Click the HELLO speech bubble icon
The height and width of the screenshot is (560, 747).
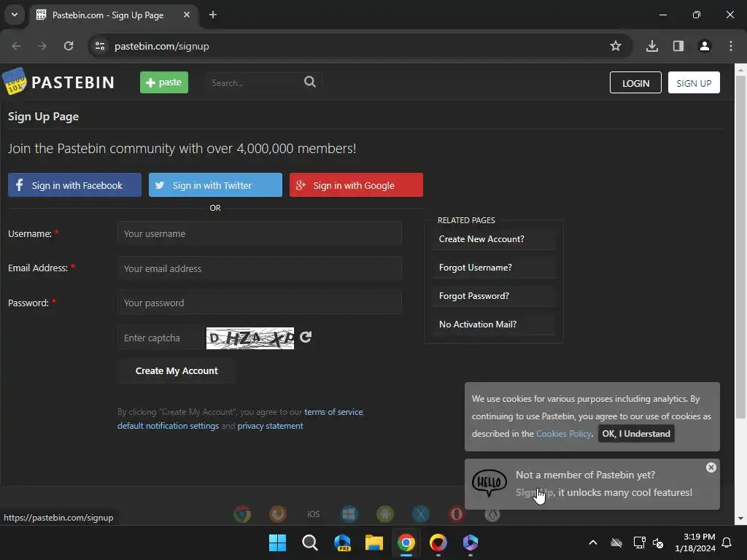[489, 483]
